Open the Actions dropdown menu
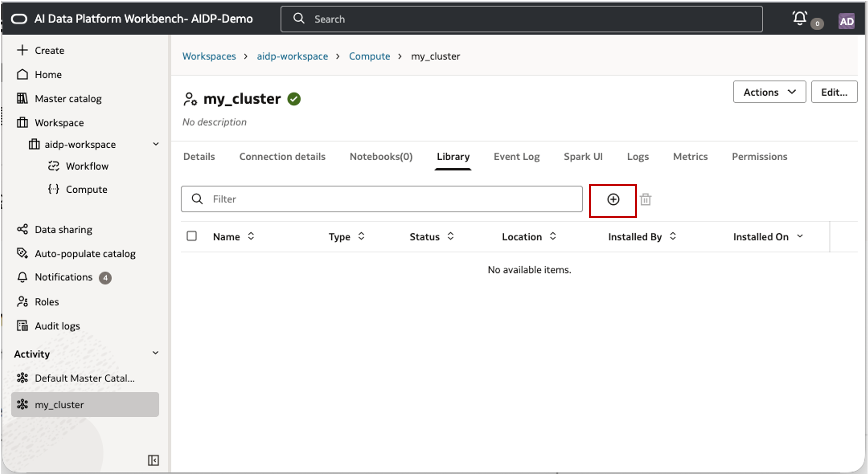This screenshot has width=868, height=475. (x=769, y=92)
